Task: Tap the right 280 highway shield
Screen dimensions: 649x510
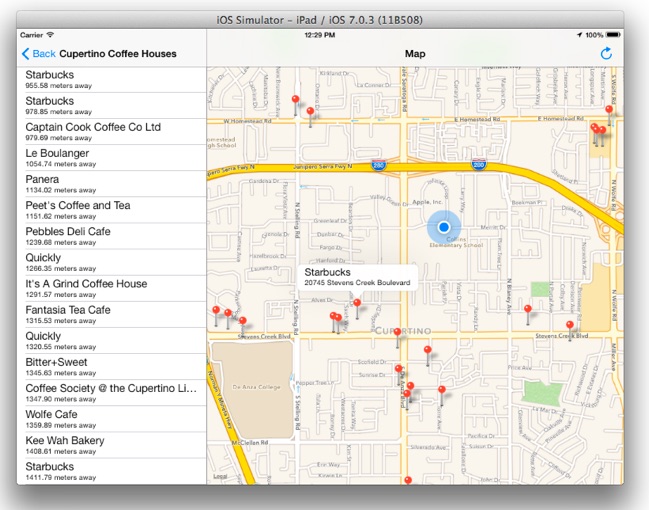Action: 478,164
